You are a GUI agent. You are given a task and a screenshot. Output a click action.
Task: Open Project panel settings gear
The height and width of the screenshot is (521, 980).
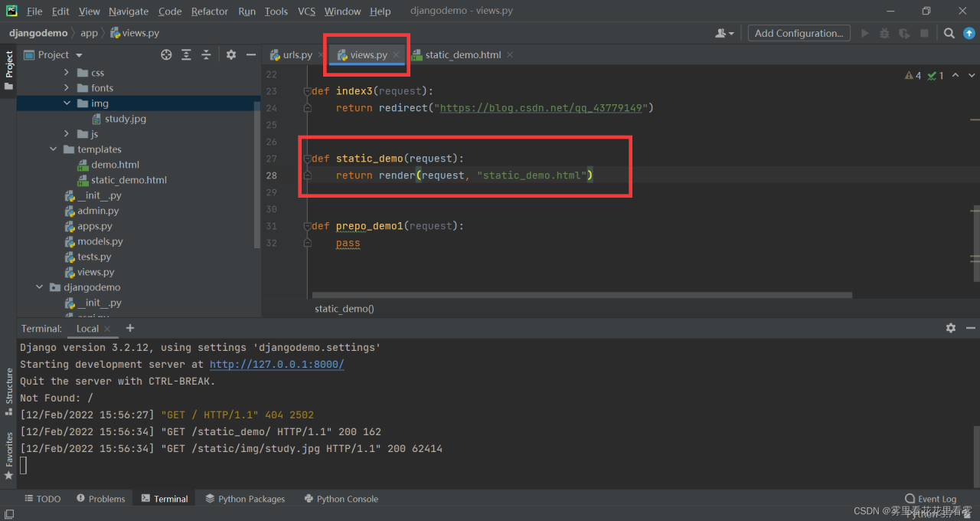click(x=231, y=54)
